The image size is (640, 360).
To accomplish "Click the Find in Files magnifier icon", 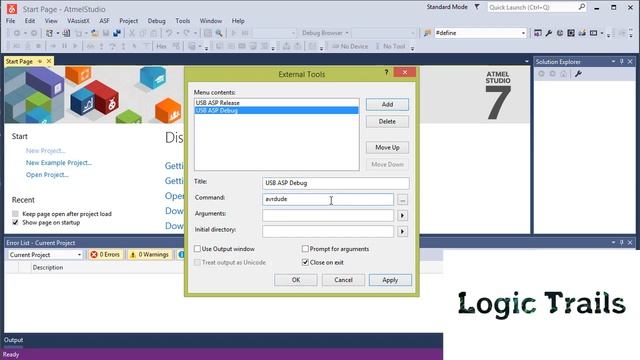I will (219, 33).
